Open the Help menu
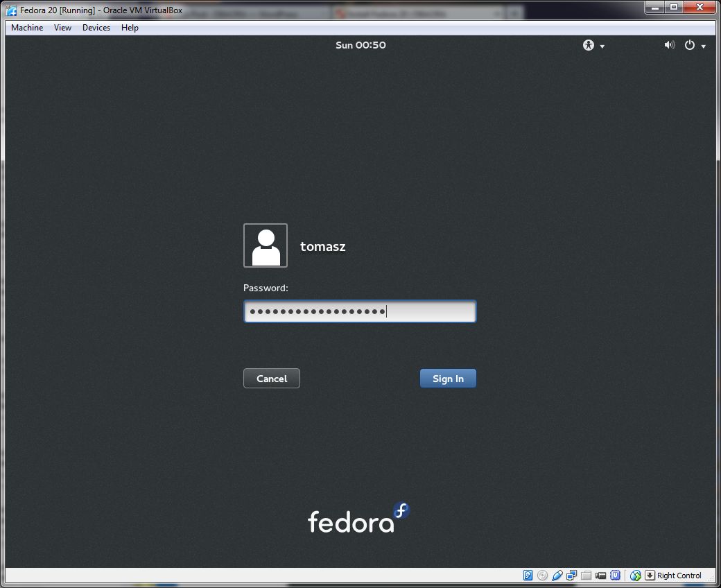The height and width of the screenshot is (588, 721). pyautogui.click(x=130, y=28)
